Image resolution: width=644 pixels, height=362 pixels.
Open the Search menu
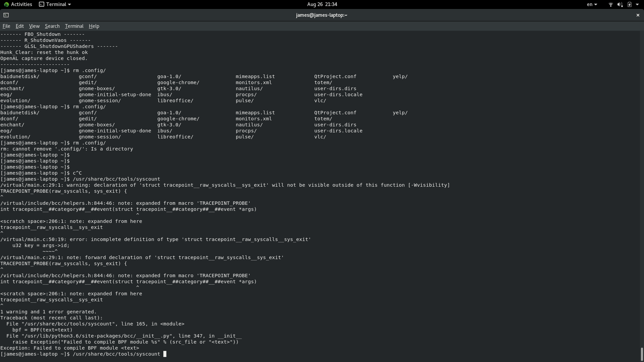click(x=52, y=26)
